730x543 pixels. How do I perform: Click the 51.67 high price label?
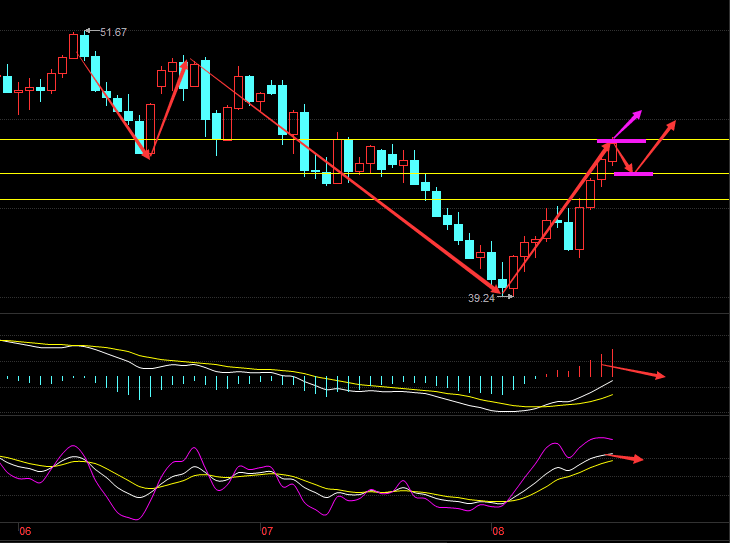coord(113,32)
